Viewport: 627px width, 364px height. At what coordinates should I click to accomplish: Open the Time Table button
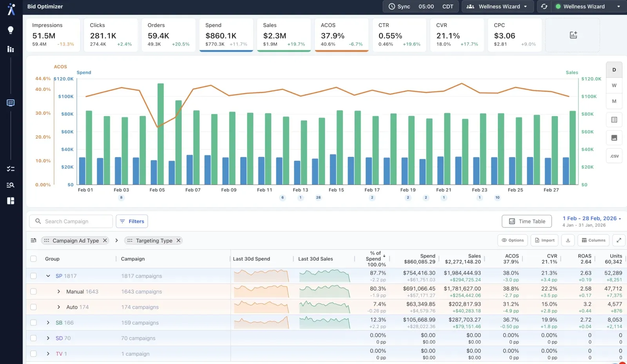point(527,221)
